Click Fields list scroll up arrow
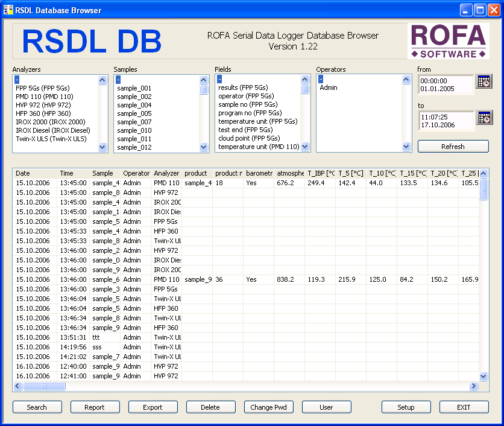 coord(304,80)
